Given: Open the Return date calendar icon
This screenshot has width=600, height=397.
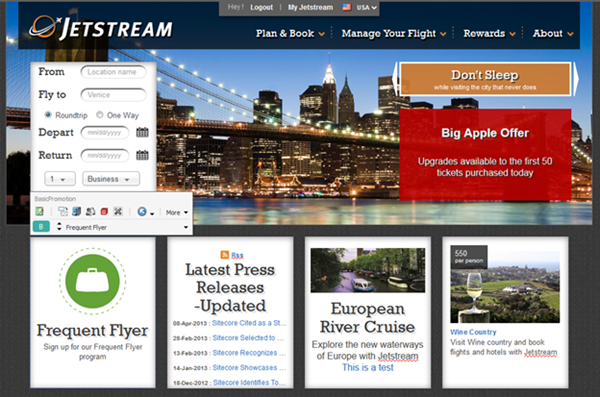Looking at the screenshot, I should tap(142, 155).
